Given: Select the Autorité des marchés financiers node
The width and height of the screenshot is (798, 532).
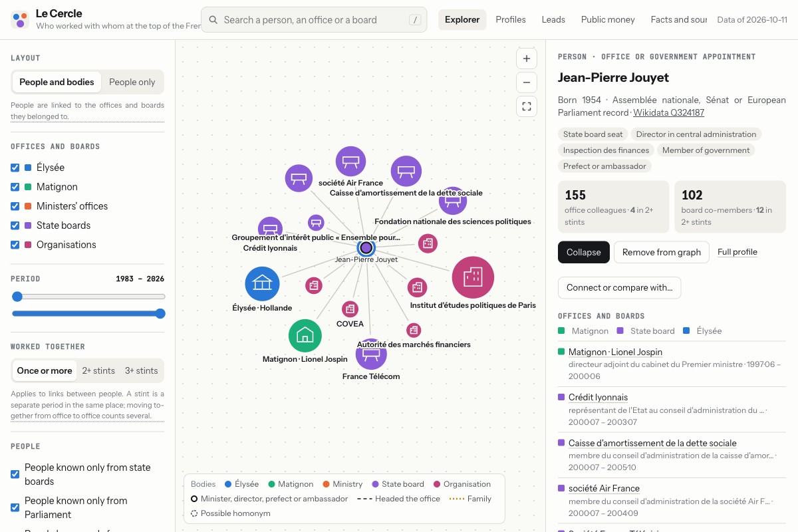Looking at the screenshot, I should [414, 330].
